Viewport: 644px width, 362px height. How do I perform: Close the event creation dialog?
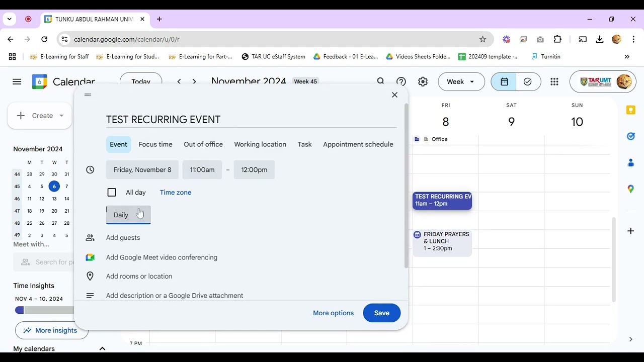point(394,95)
